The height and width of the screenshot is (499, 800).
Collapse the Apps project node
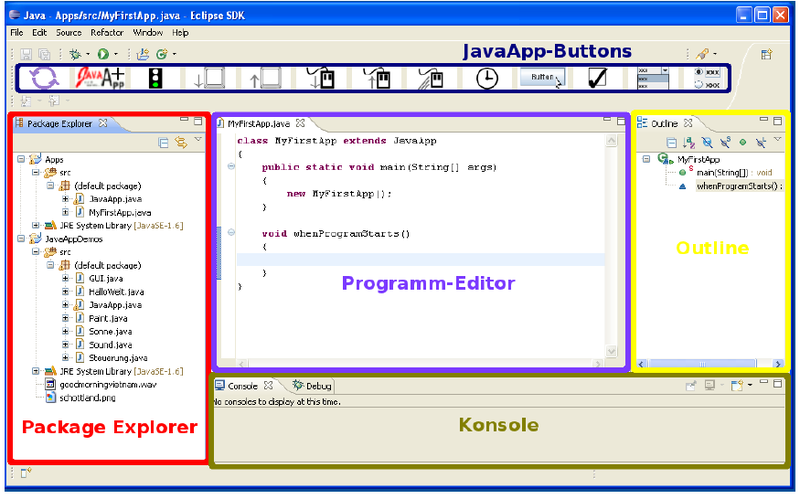coord(21,159)
